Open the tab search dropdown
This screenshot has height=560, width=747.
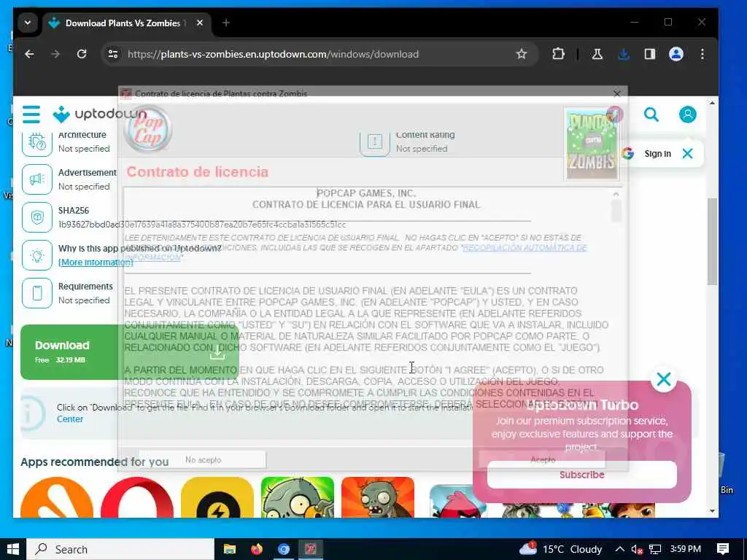tap(28, 23)
